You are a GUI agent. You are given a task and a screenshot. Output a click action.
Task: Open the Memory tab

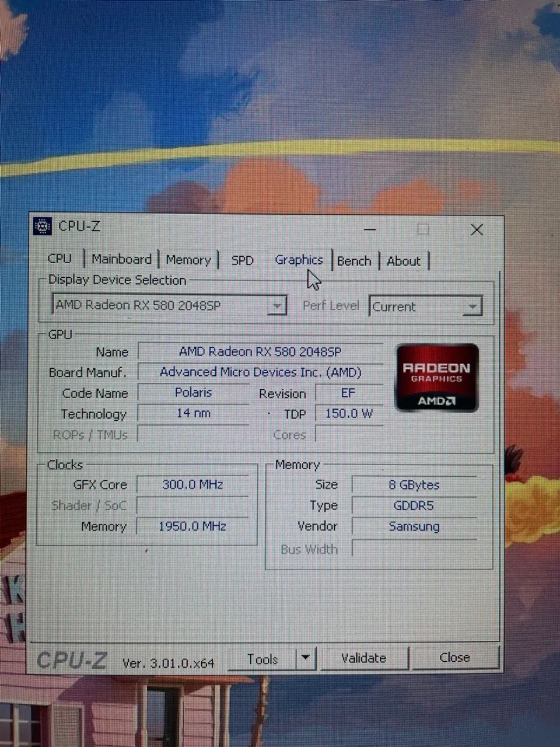point(188,260)
